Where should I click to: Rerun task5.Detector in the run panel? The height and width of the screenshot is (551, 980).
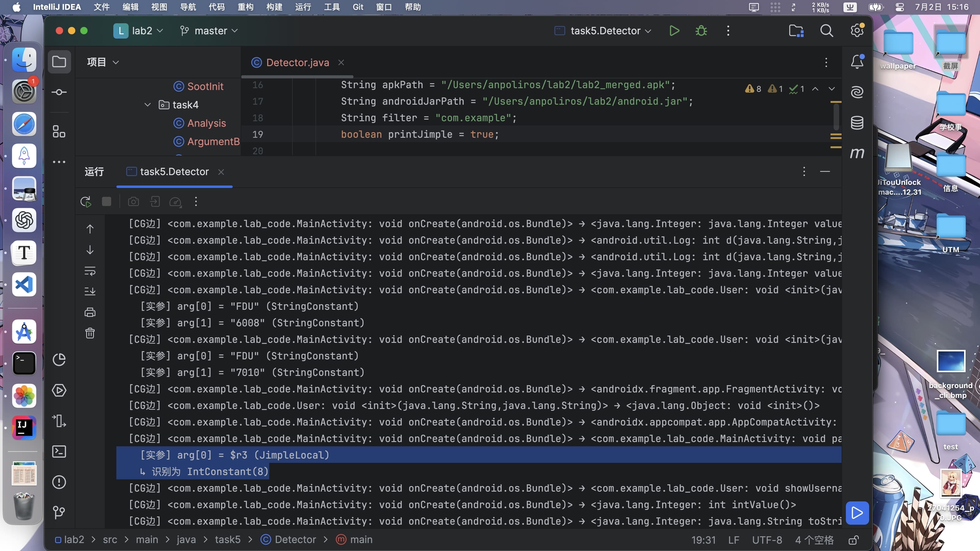coord(86,201)
